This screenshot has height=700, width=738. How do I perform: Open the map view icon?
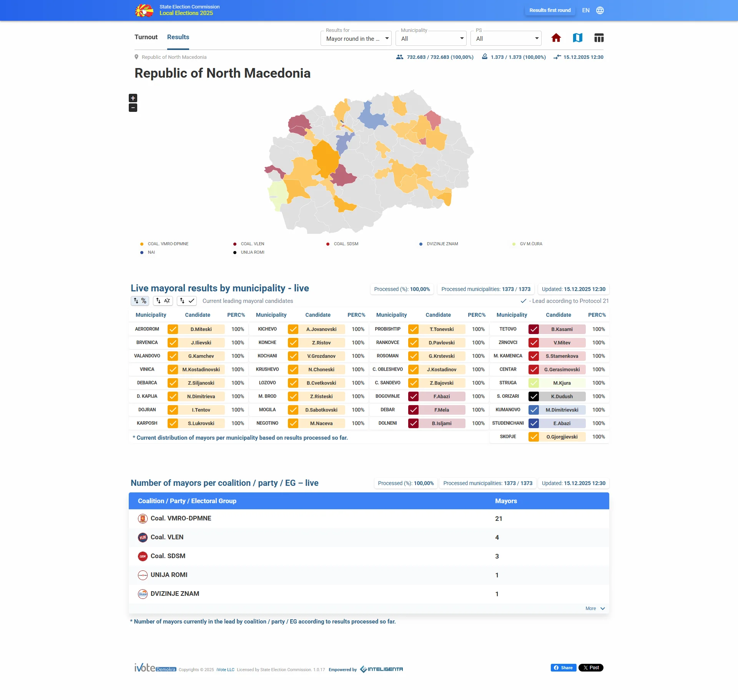tap(577, 38)
